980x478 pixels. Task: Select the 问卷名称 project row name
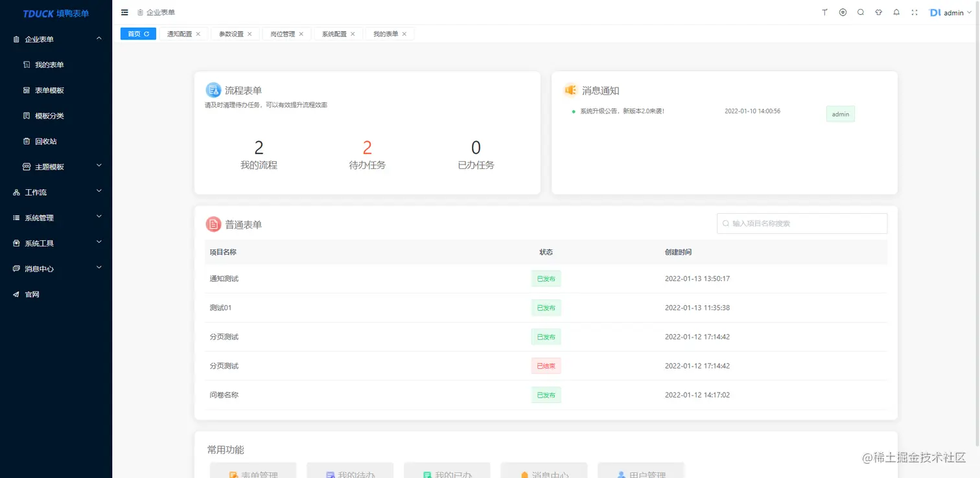(224, 395)
